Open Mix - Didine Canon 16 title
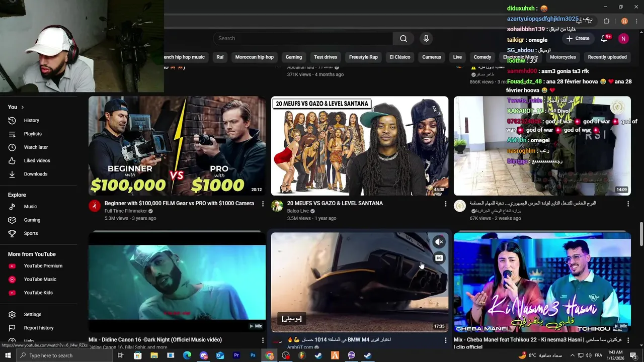The width and height of the screenshot is (644, 362). (x=155, y=340)
